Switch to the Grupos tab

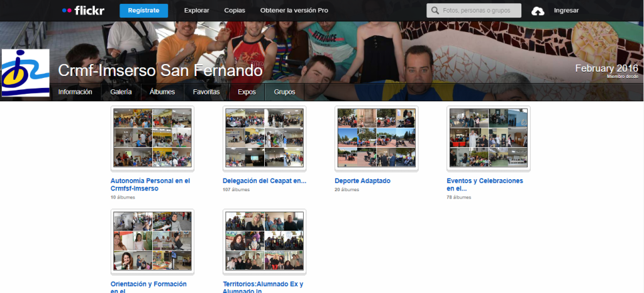pos(285,92)
